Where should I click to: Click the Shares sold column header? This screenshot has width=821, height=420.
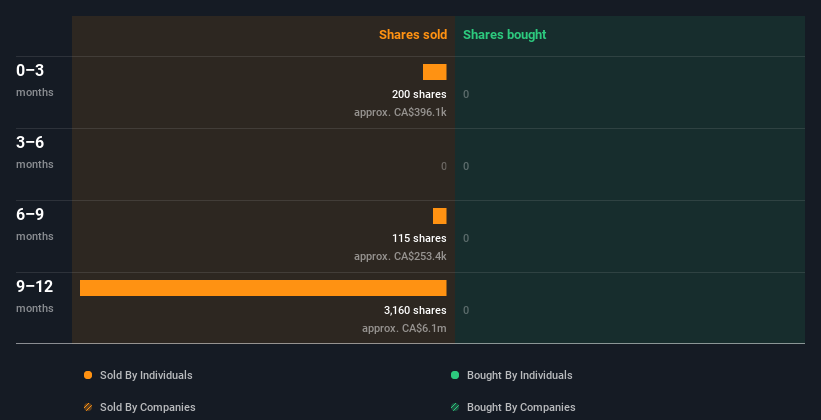[412, 35]
